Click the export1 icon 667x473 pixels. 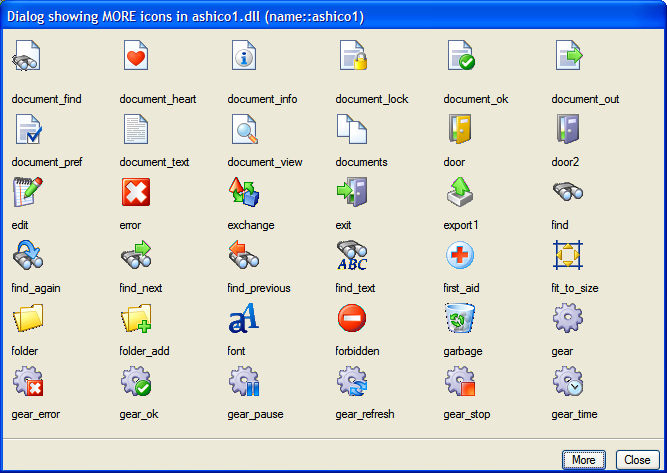tap(460, 192)
